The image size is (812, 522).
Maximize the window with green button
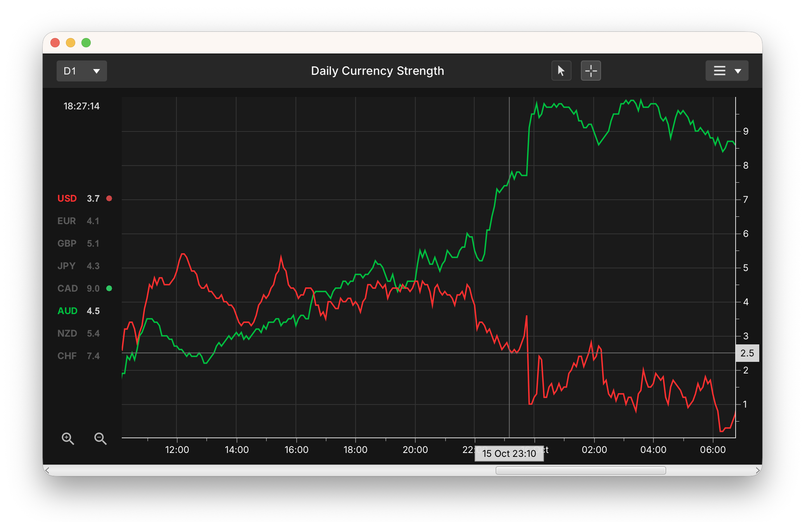coord(86,43)
